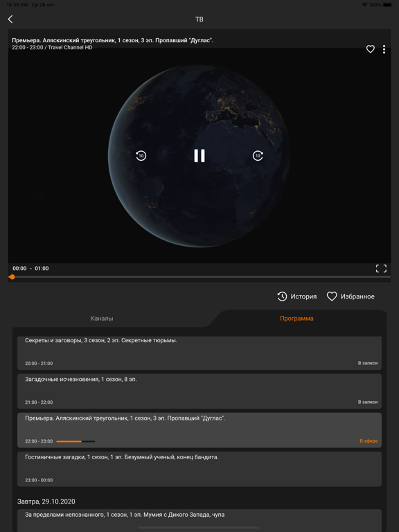Image resolution: width=399 pixels, height=532 pixels.
Task: Open Гостиничные загадки program entry
Action: tap(199, 469)
